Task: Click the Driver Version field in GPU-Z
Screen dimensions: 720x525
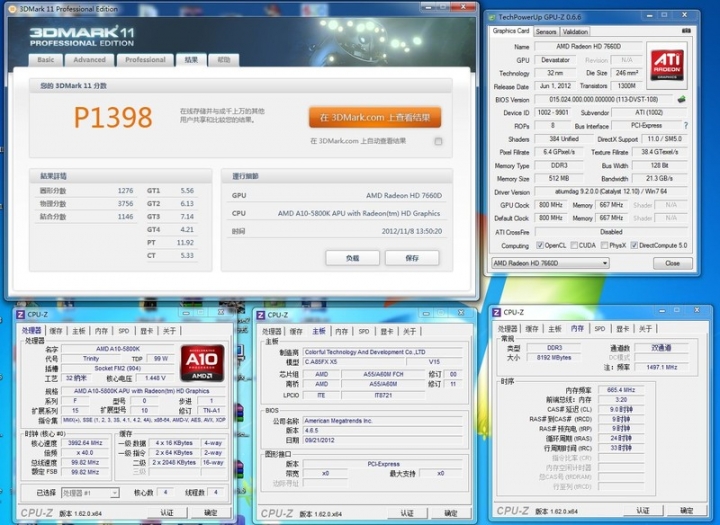Action: [611, 192]
